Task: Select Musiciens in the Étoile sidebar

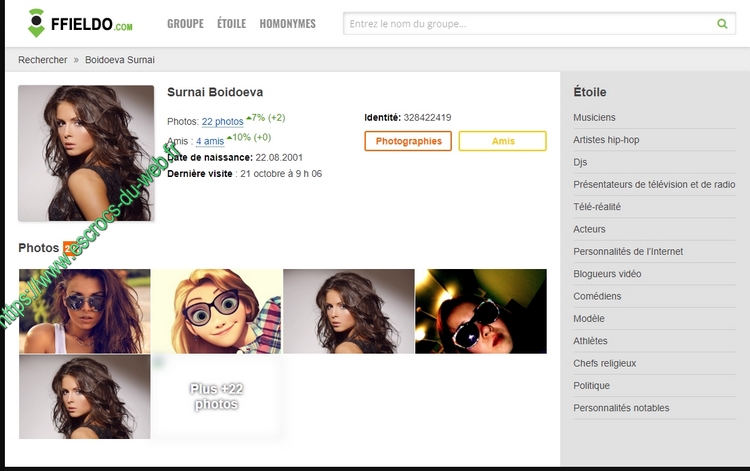Action: pos(594,118)
